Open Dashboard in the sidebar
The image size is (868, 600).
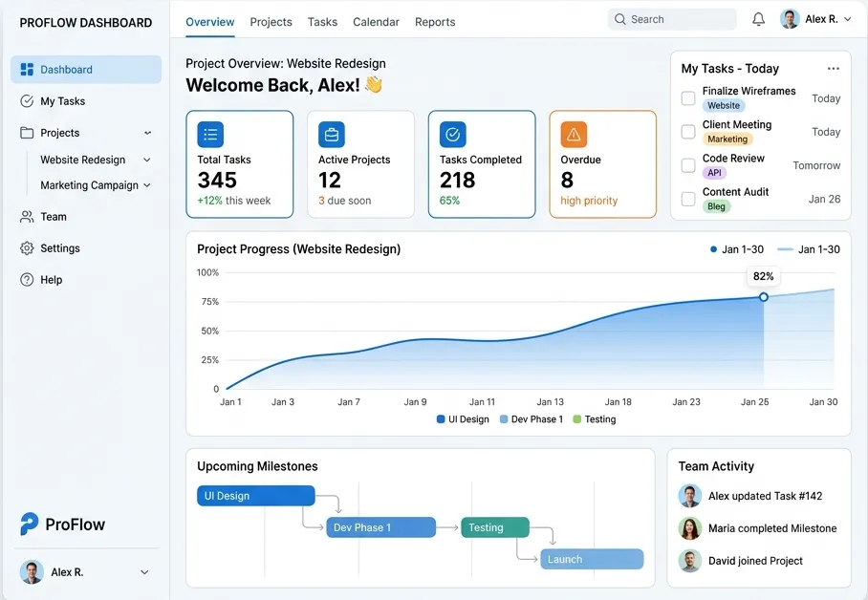[86, 69]
